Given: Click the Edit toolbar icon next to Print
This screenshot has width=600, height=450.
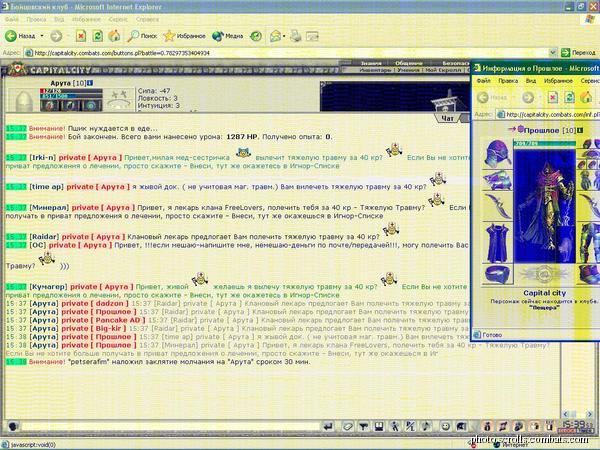Looking at the screenshot, I should click(312, 36).
